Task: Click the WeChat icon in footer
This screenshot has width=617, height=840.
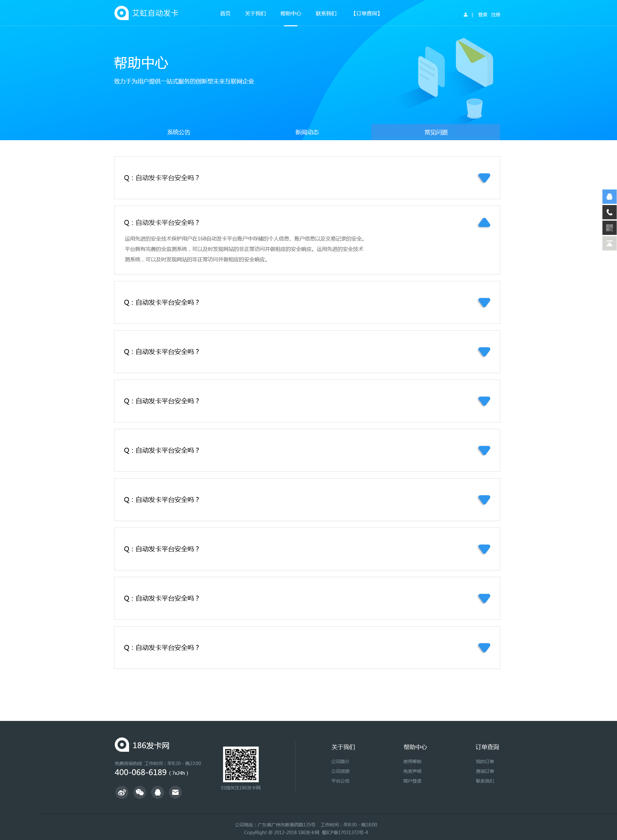Action: pos(140,792)
